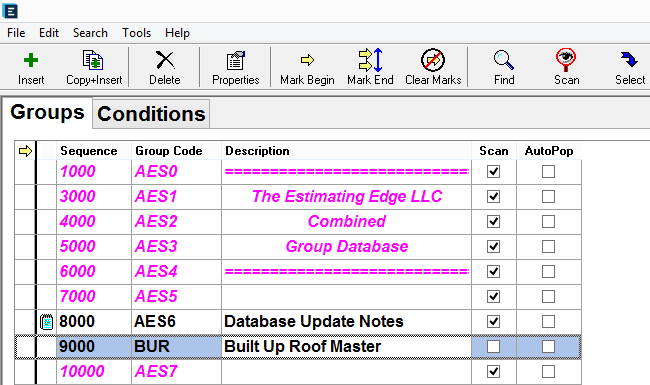Enable AutoPop for AES3 row
Screen dimensions: 650x385
click(548, 247)
